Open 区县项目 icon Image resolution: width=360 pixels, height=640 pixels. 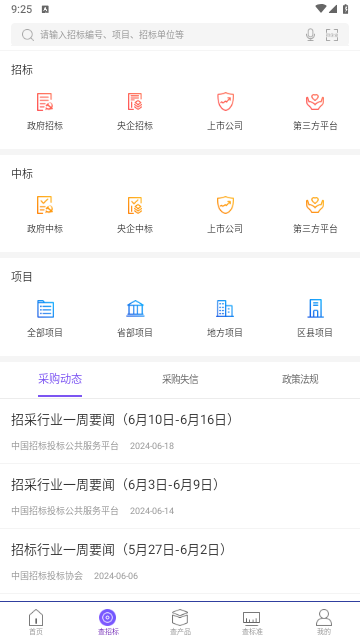315,309
